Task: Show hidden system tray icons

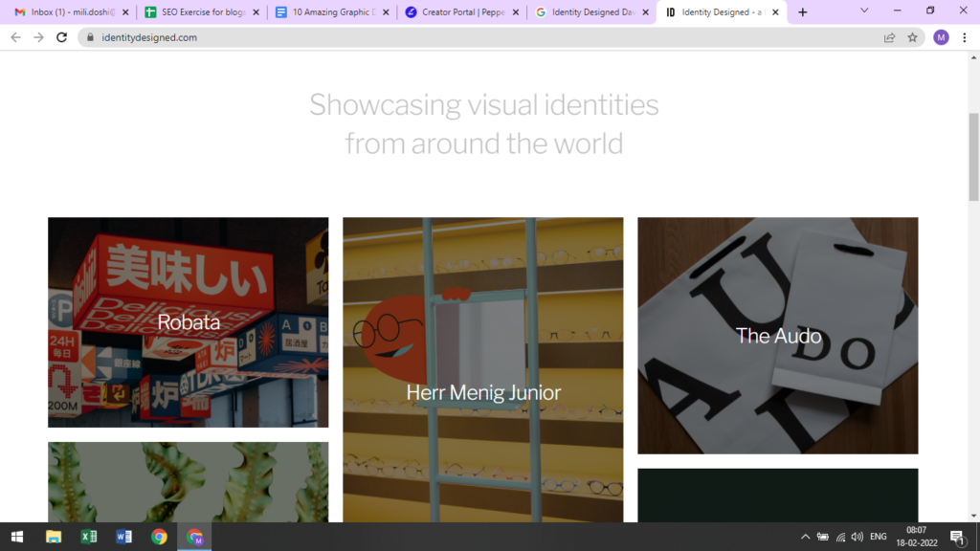Action: pos(805,537)
